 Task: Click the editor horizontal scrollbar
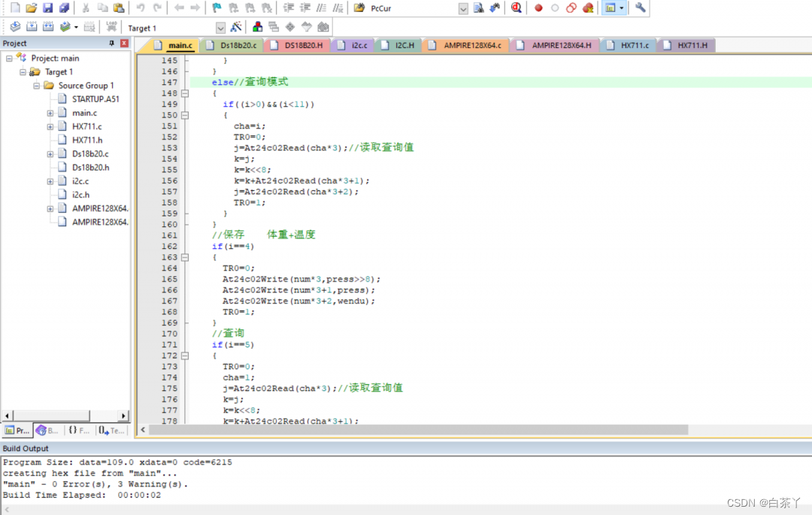point(418,429)
